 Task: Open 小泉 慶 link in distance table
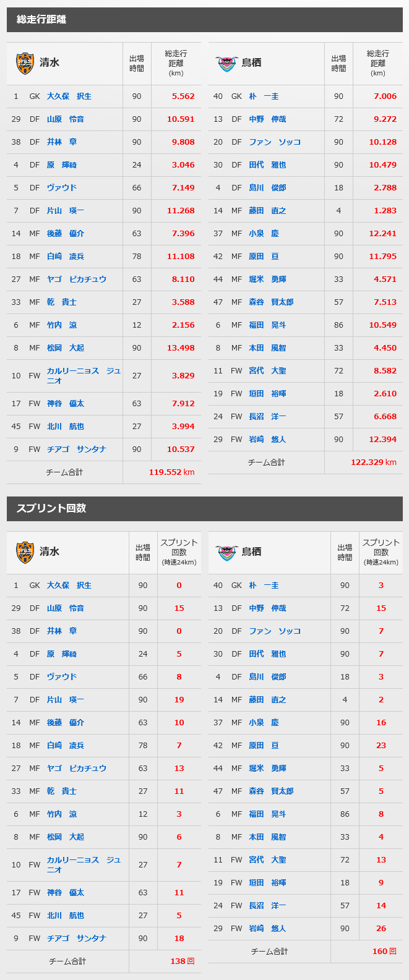click(264, 234)
